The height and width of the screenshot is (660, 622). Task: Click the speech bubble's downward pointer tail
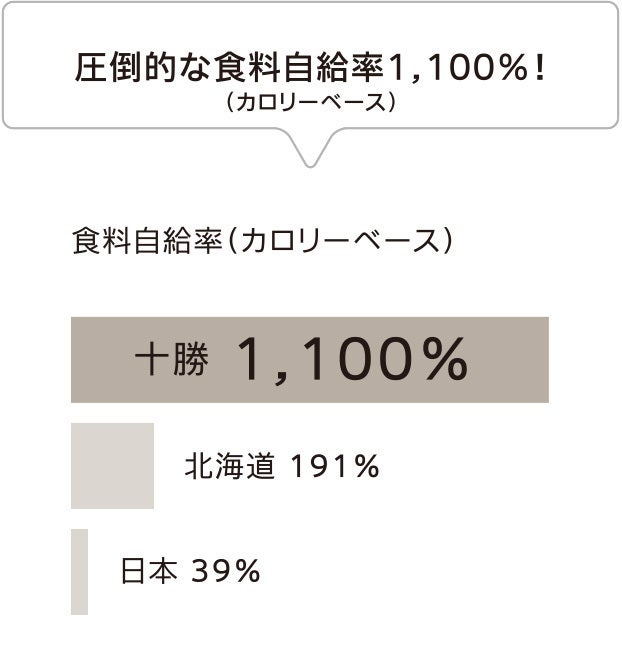tap(310, 148)
